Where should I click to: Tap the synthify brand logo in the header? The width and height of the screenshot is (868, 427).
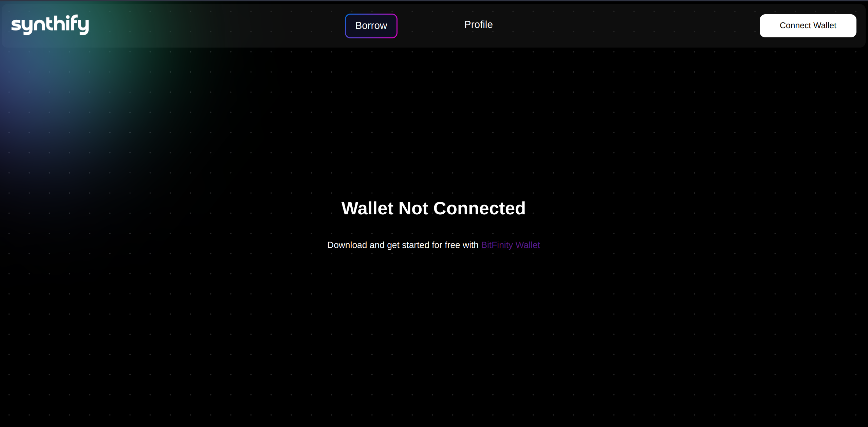(50, 24)
